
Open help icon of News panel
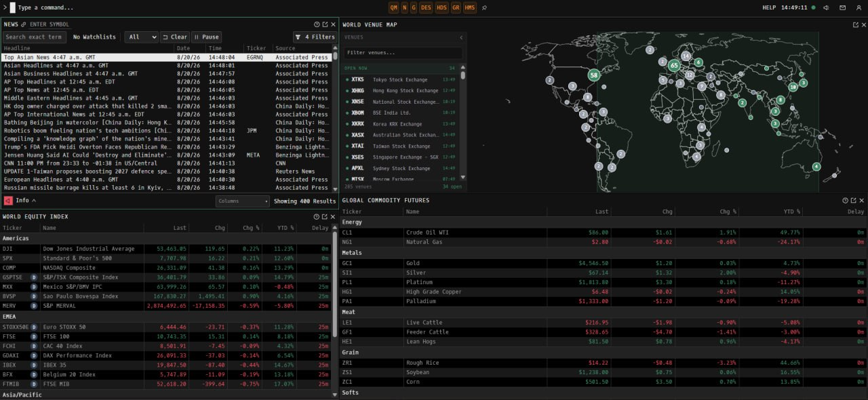point(317,24)
